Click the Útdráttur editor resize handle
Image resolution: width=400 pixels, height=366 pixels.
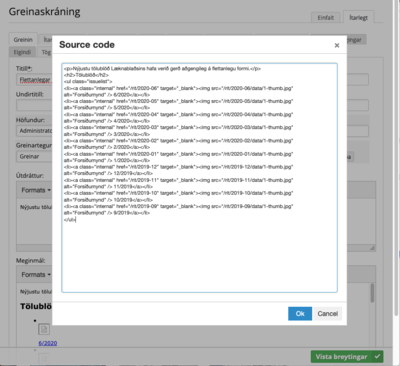372,248
